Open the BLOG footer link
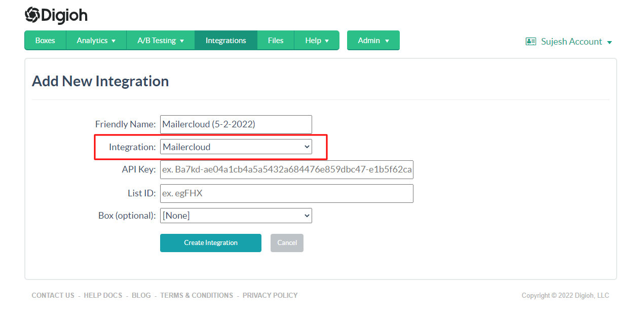Screen dimensions: 644x314 [x=141, y=295]
